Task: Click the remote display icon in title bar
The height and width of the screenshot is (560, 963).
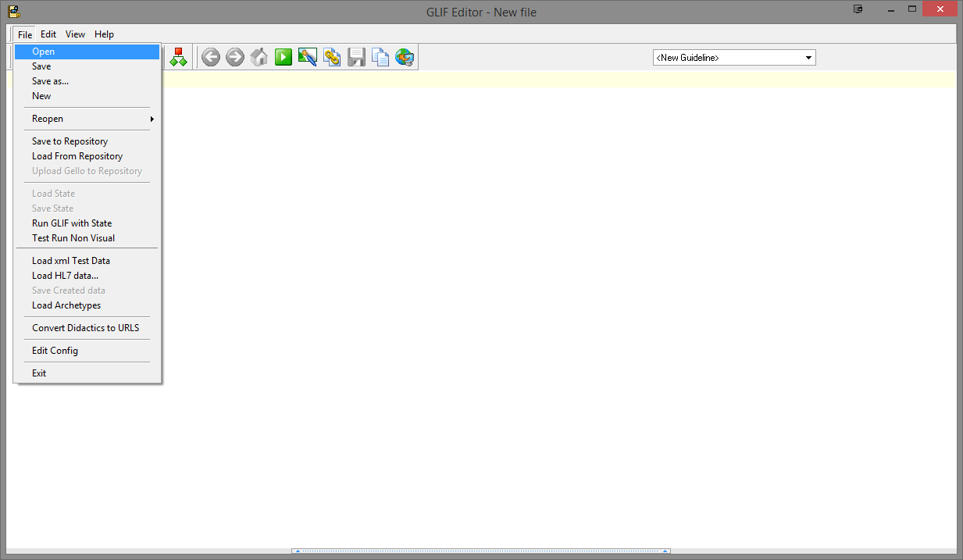Action: 858,9
